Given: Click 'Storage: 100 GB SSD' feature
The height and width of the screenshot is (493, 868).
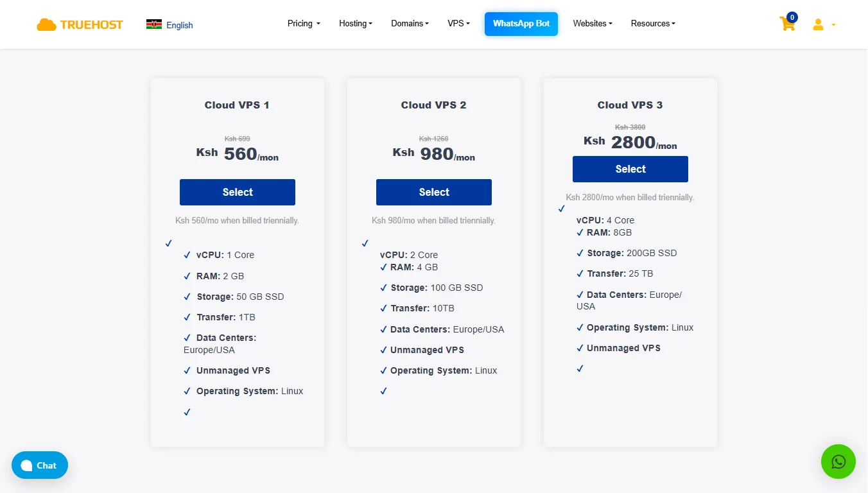Looking at the screenshot, I should pos(437,288).
